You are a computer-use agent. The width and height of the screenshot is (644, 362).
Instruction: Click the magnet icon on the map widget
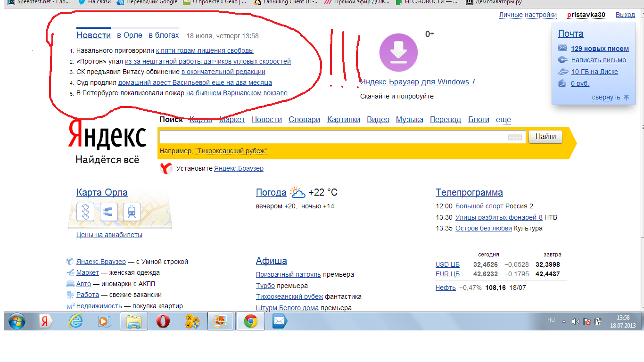click(x=108, y=212)
